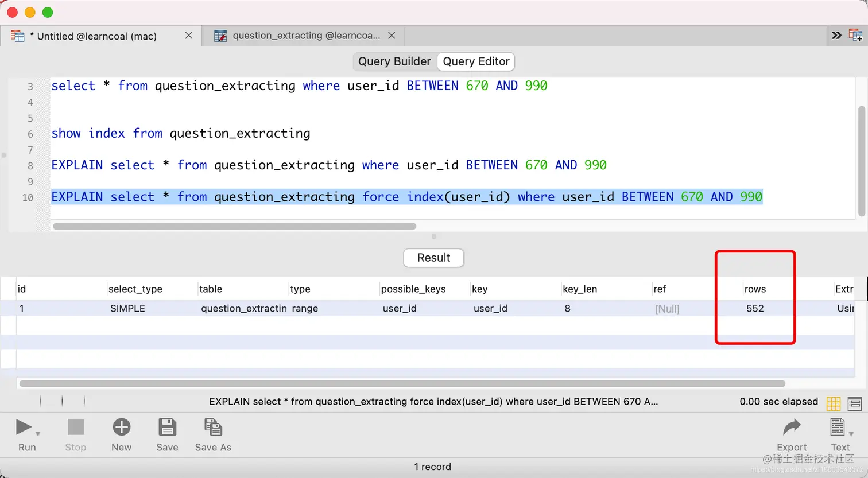This screenshot has width=868, height=478.
Task: Click the key column header
Action: pos(516,289)
